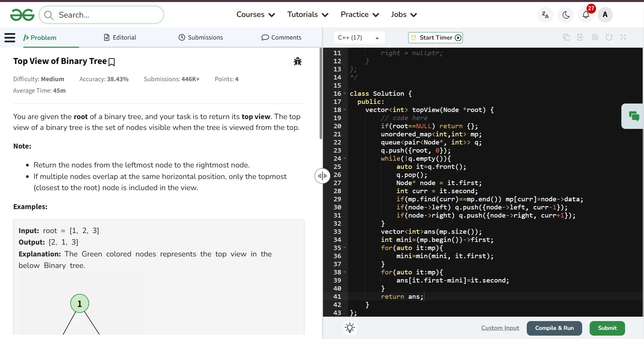Reset the code with the refresh icon
This screenshot has width=644, height=339.
[x=609, y=37]
